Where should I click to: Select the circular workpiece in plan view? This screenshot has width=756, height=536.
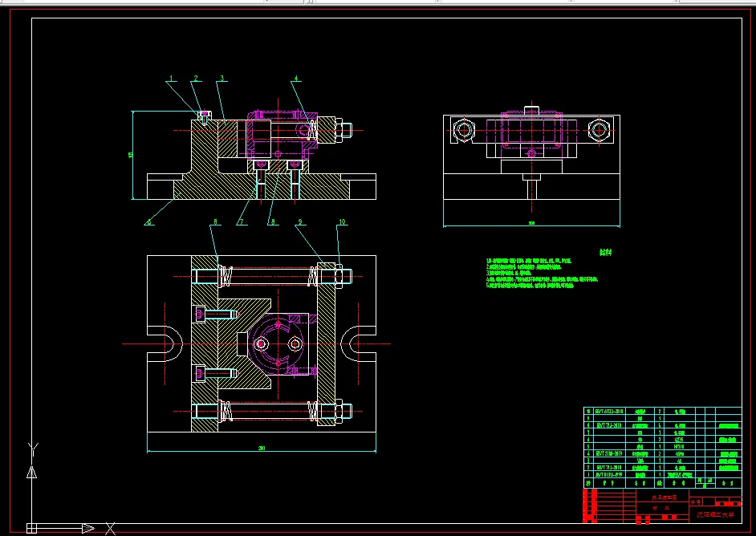point(278,343)
